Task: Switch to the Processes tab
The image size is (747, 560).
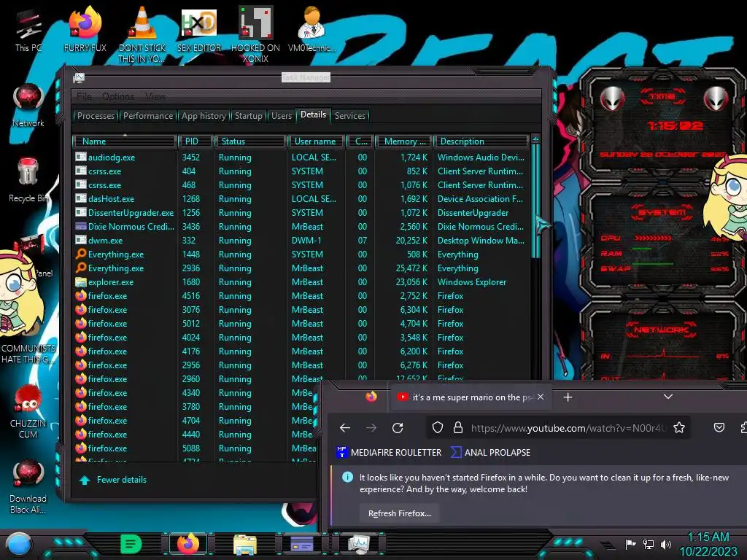Action: pos(96,116)
